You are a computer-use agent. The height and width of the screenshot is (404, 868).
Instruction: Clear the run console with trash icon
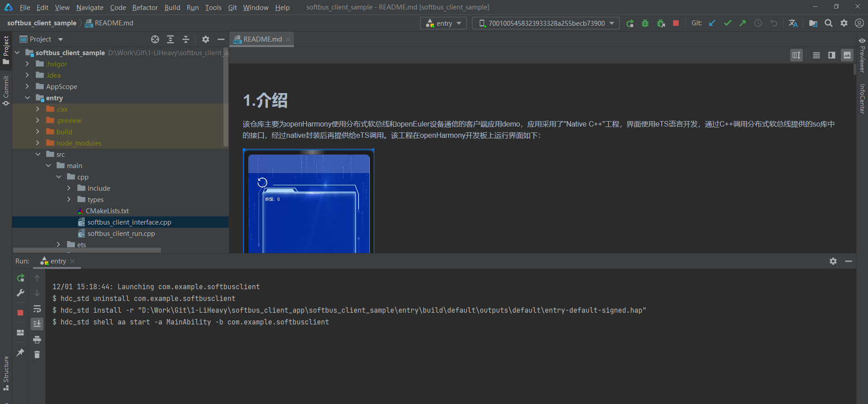coord(37,355)
